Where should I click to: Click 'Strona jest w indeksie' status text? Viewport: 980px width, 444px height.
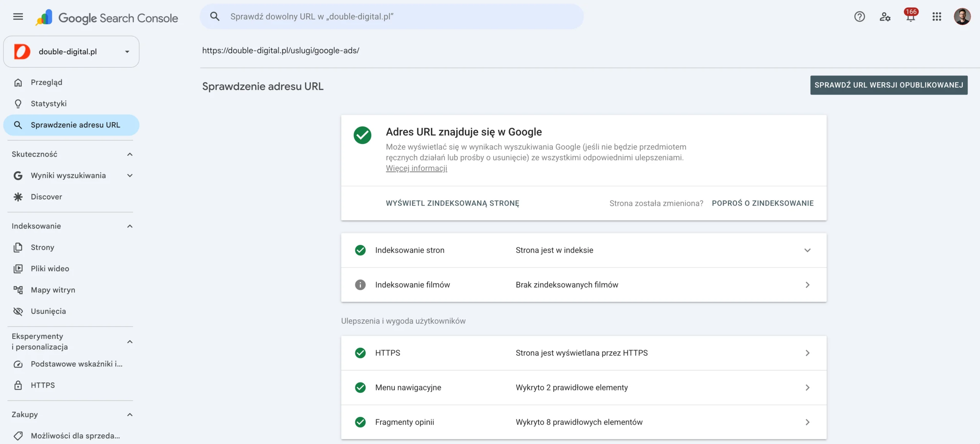point(554,250)
